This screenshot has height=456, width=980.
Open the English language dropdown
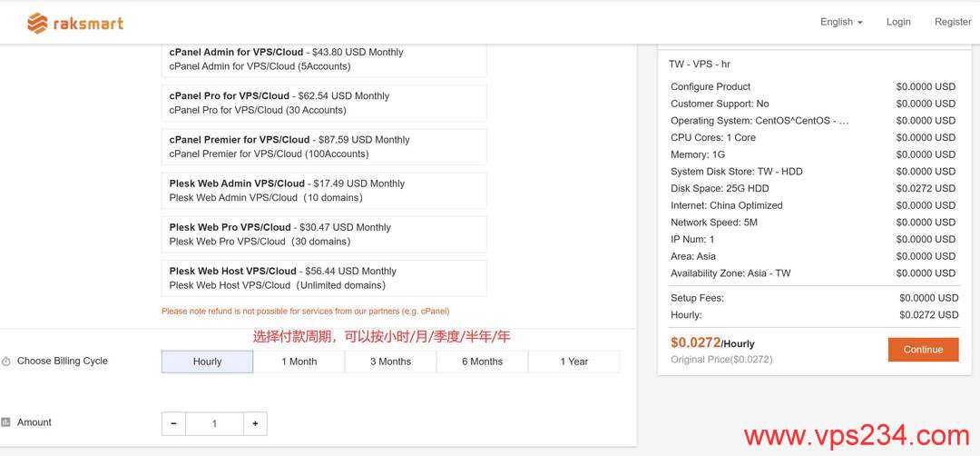(841, 22)
